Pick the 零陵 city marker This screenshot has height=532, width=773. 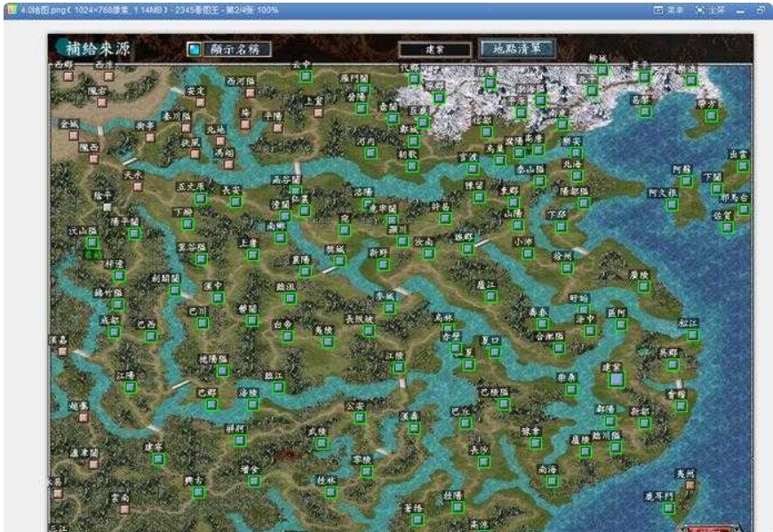pyautogui.click(x=366, y=471)
